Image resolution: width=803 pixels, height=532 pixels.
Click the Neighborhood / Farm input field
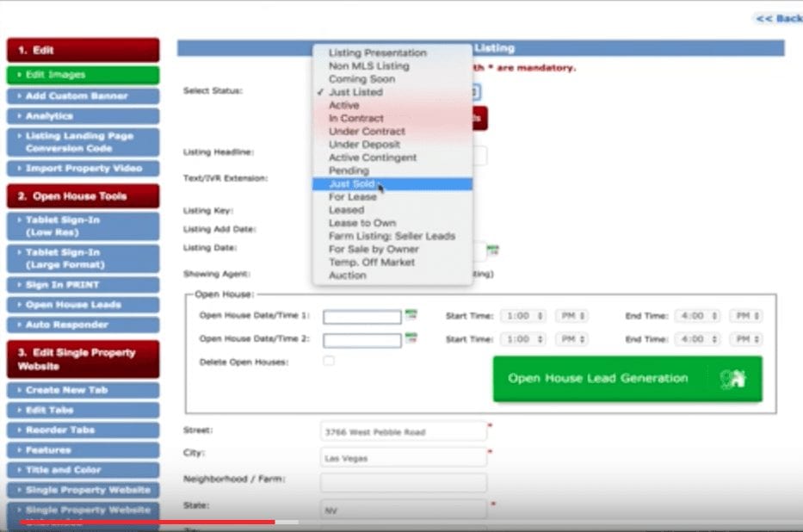click(x=404, y=482)
